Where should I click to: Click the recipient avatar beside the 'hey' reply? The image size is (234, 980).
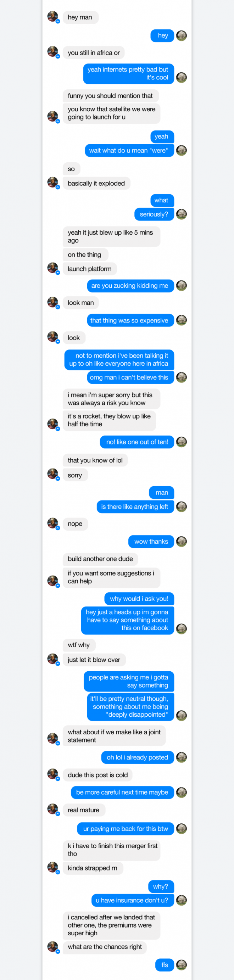(182, 36)
